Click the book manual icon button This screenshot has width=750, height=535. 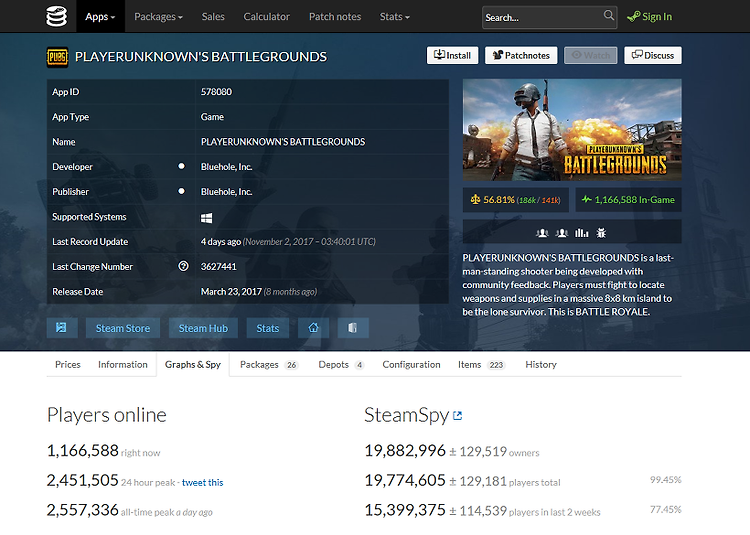pos(353,328)
